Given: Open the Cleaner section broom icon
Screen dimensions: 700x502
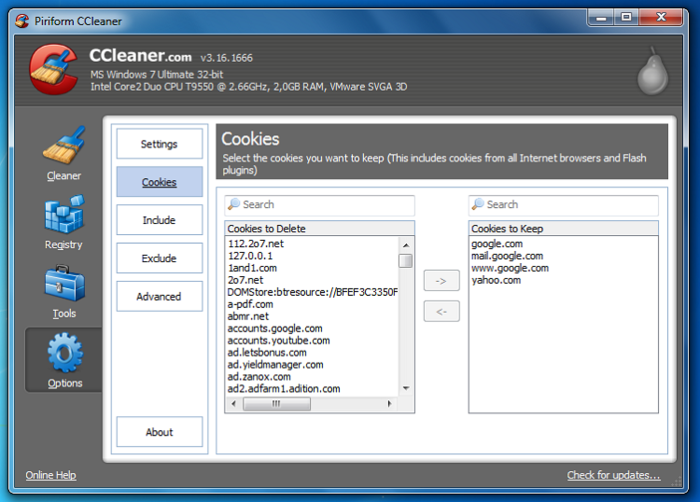Looking at the screenshot, I should (64, 147).
